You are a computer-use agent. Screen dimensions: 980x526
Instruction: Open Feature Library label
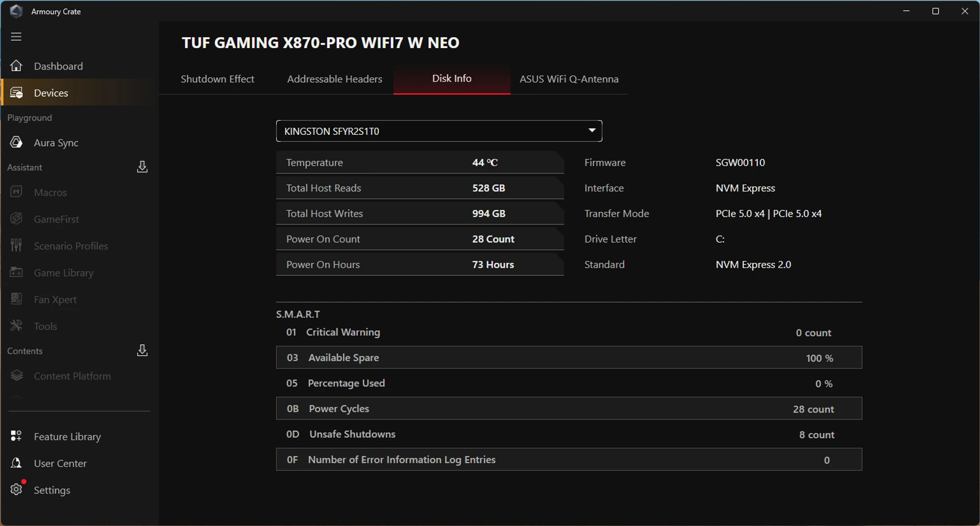pos(67,437)
